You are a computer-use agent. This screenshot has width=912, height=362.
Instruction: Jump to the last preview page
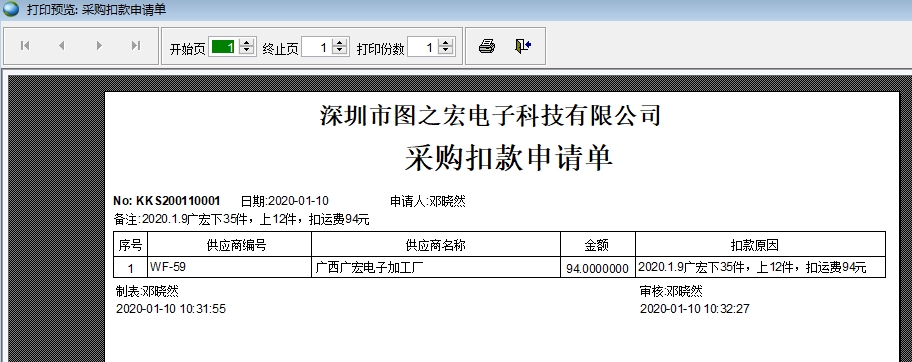click(136, 45)
